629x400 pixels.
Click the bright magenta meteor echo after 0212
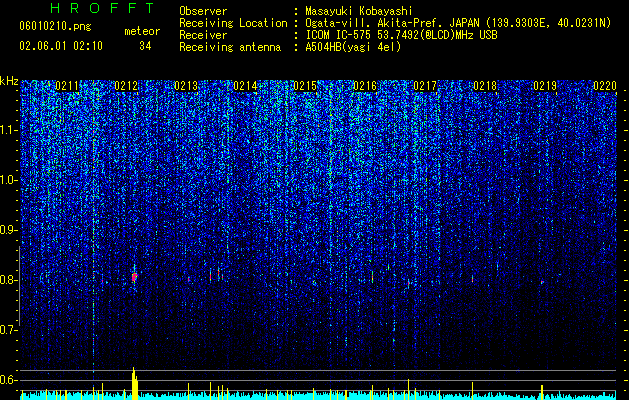pos(134,277)
